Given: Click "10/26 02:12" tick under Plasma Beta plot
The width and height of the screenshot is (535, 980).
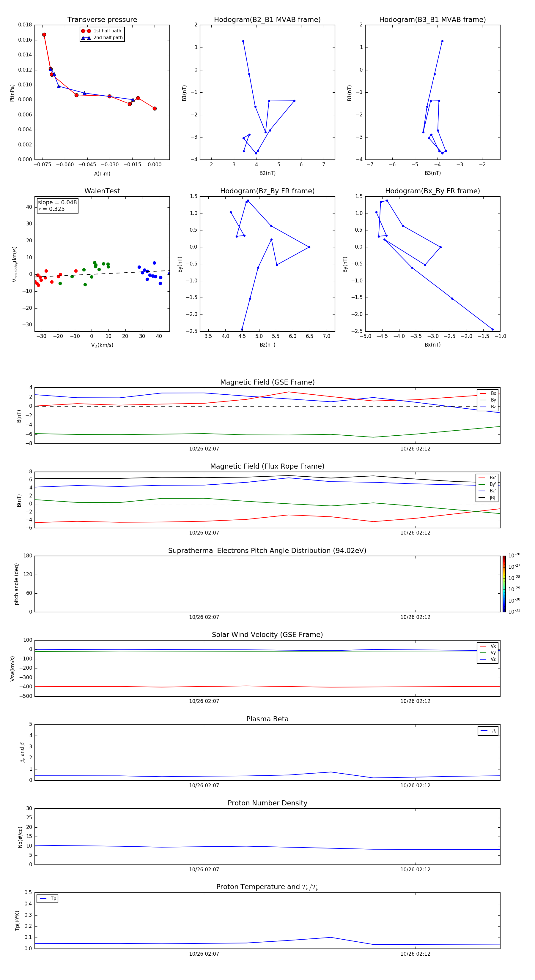Looking at the screenshot, I should tap(416, 785).
